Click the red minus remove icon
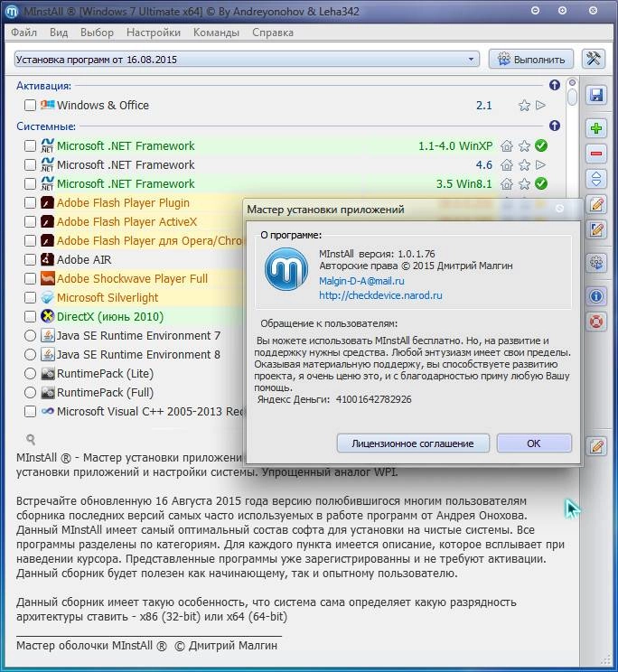 click(x=596, y=154)
